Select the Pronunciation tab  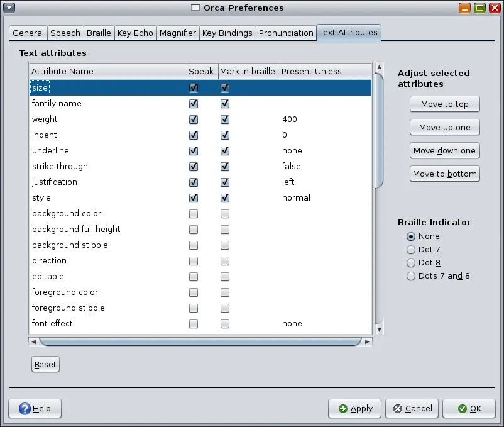[286, 33]
